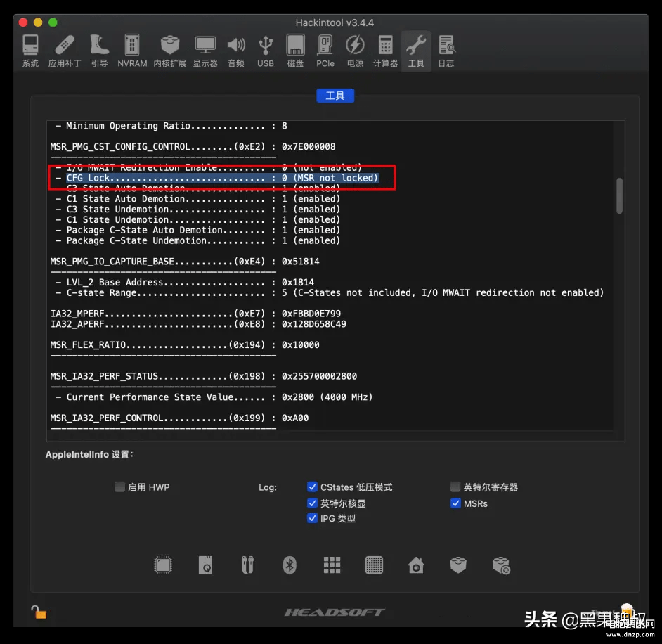
Task: Click the disk search tool icon
Action: pos(206,565)
